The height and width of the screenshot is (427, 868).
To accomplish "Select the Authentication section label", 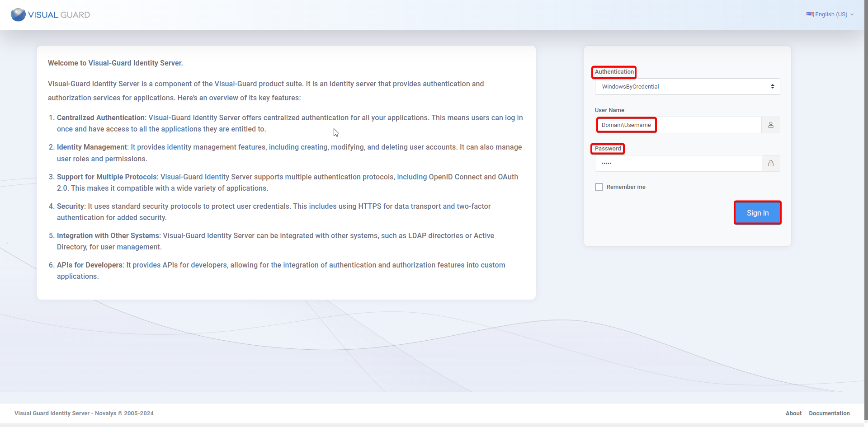I will pos(613,72).
